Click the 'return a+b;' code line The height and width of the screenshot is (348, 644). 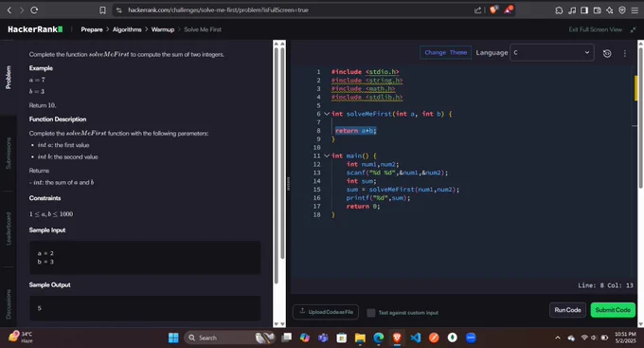356,131
